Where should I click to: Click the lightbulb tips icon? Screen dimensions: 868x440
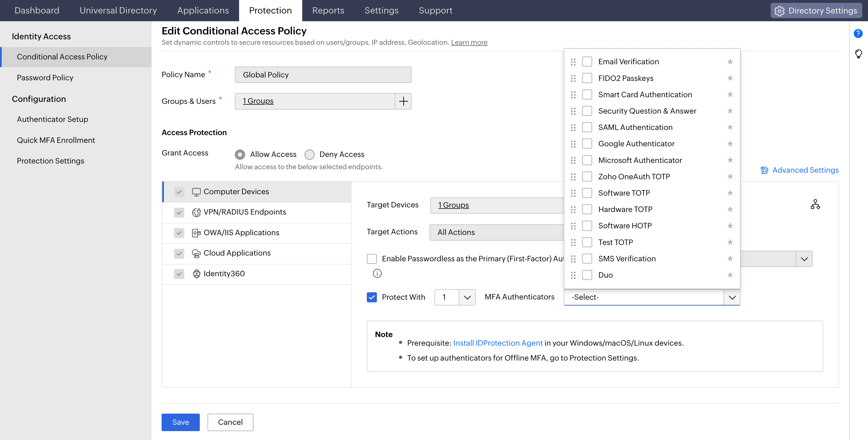click(858, 54)
